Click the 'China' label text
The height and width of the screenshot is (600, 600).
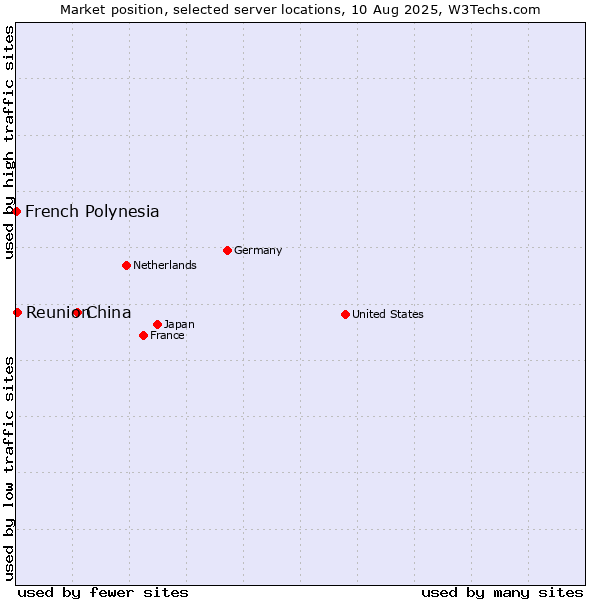coord(109,313)
